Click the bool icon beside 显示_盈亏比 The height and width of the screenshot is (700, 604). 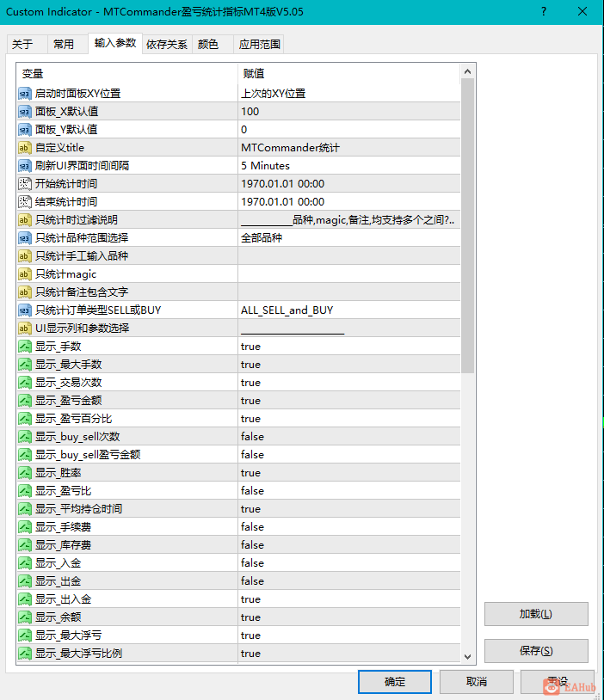tap(25, 491)
